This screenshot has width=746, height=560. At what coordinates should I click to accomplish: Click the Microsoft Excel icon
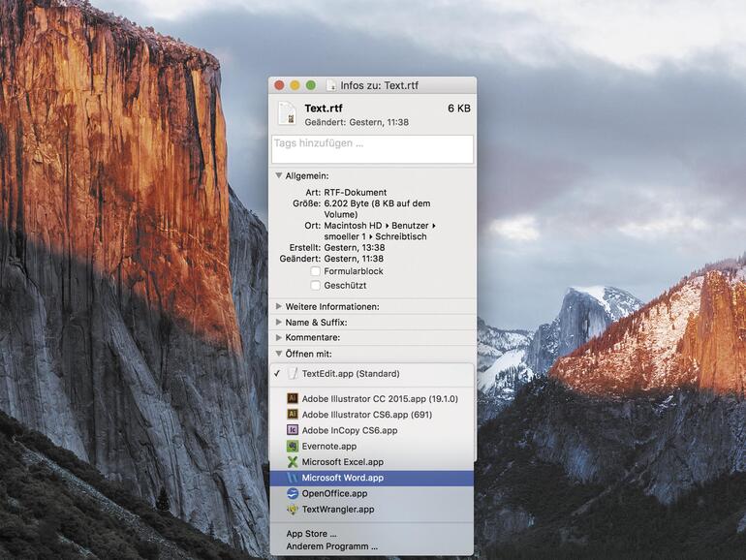pos(293,461)
